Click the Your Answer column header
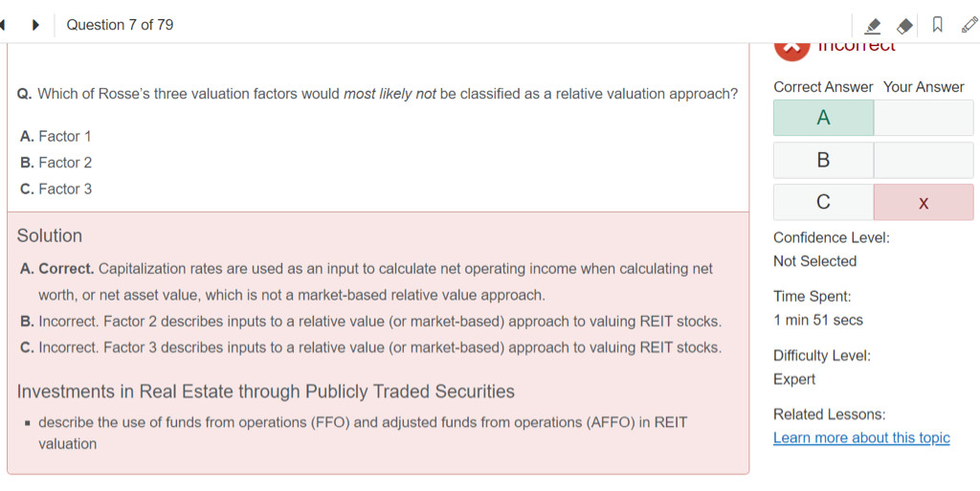This screenshot has height=491, width=980. click(924, 87)
